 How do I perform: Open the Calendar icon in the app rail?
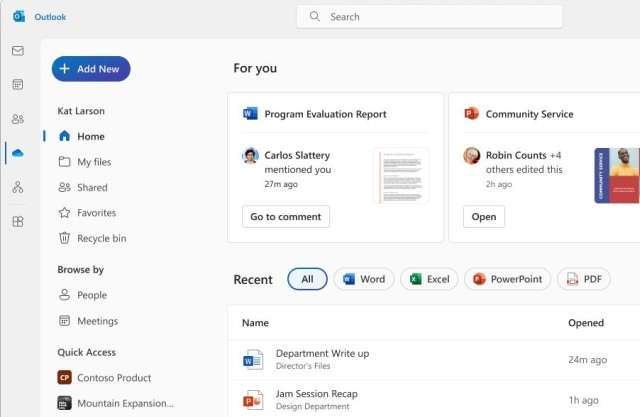pos(18,85)
